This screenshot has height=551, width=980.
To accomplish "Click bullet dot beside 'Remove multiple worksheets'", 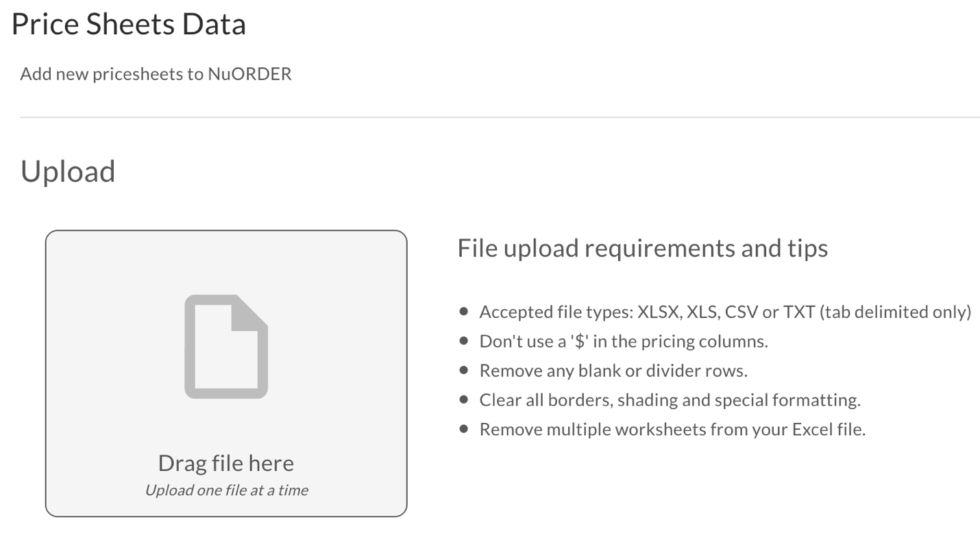I will [x=464, y=429].
